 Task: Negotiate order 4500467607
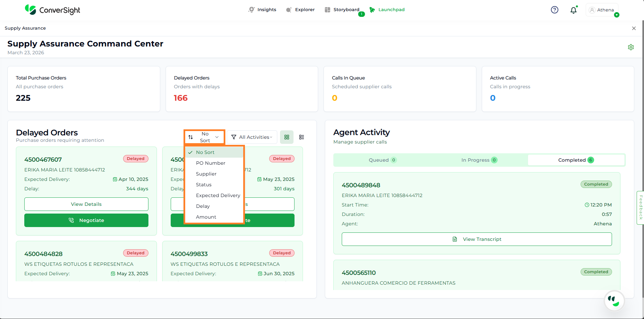tap(86, 220)
